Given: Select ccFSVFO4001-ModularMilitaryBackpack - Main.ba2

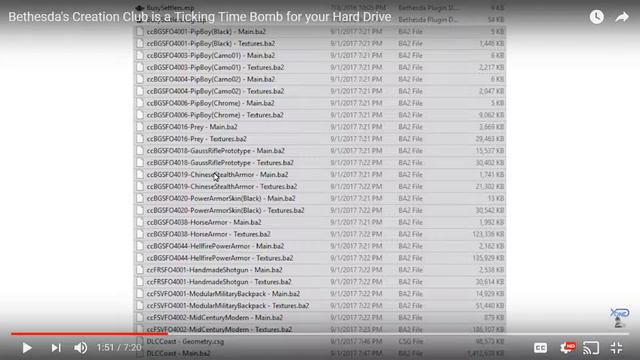Looking at the screenshot, I should (223, 293).
